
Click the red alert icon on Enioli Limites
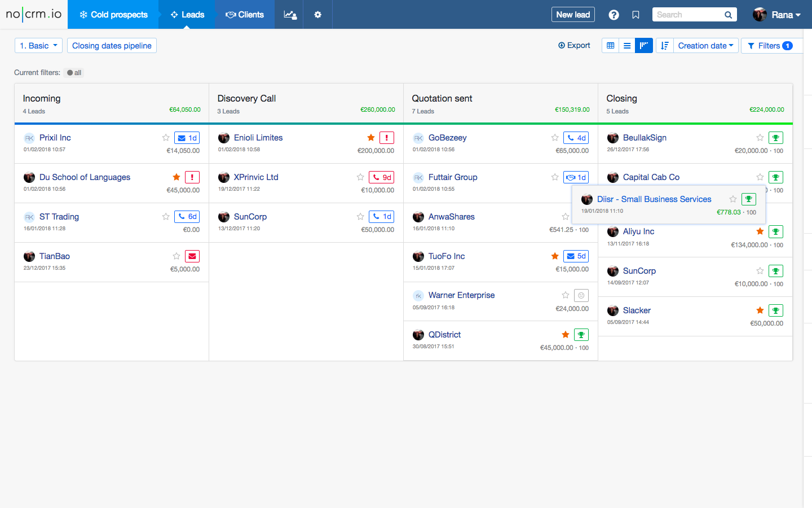coord(386,138)
